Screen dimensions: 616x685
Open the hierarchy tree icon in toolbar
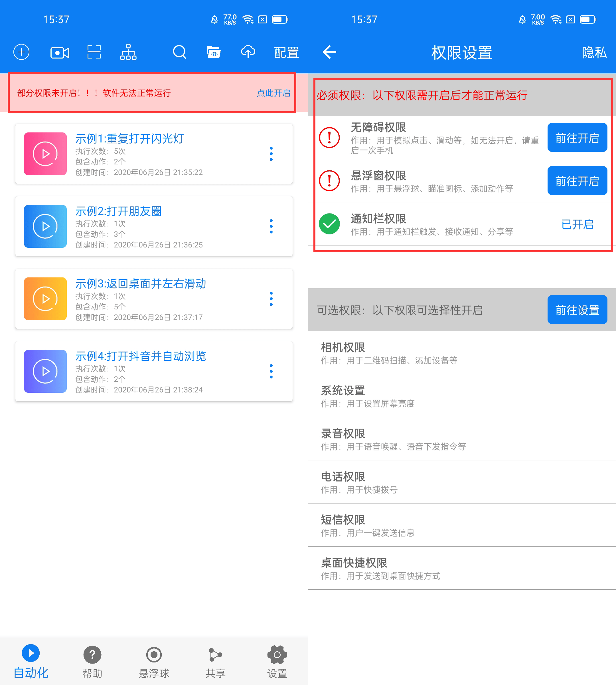[x=128, y=52]
